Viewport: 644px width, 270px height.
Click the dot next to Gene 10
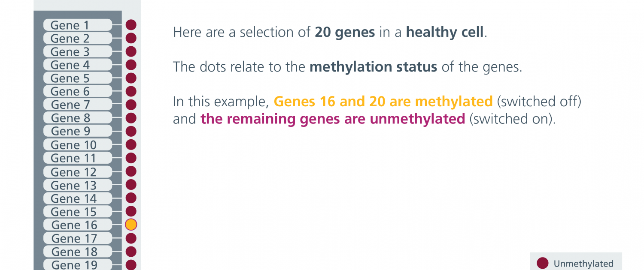(x=131, y=144)
